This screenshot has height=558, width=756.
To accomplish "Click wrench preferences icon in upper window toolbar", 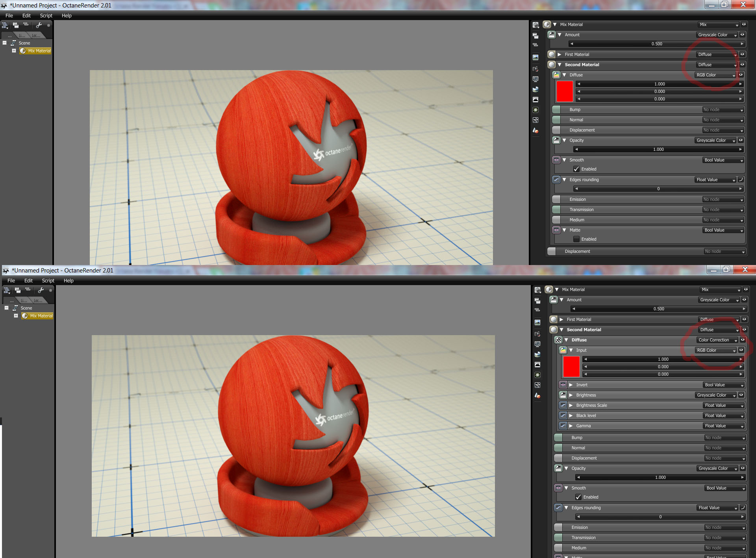I will click(39, 25).
